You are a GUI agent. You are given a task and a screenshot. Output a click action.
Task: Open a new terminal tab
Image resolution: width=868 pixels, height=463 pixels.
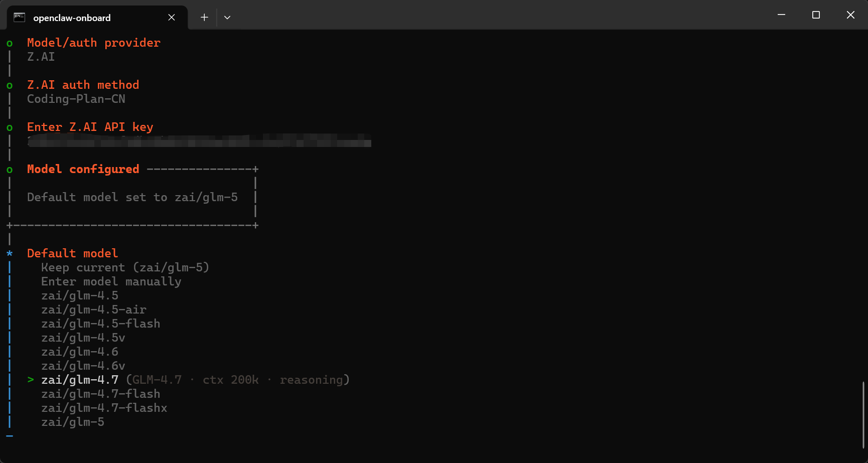pyautogui.click(x=204, y=18)
